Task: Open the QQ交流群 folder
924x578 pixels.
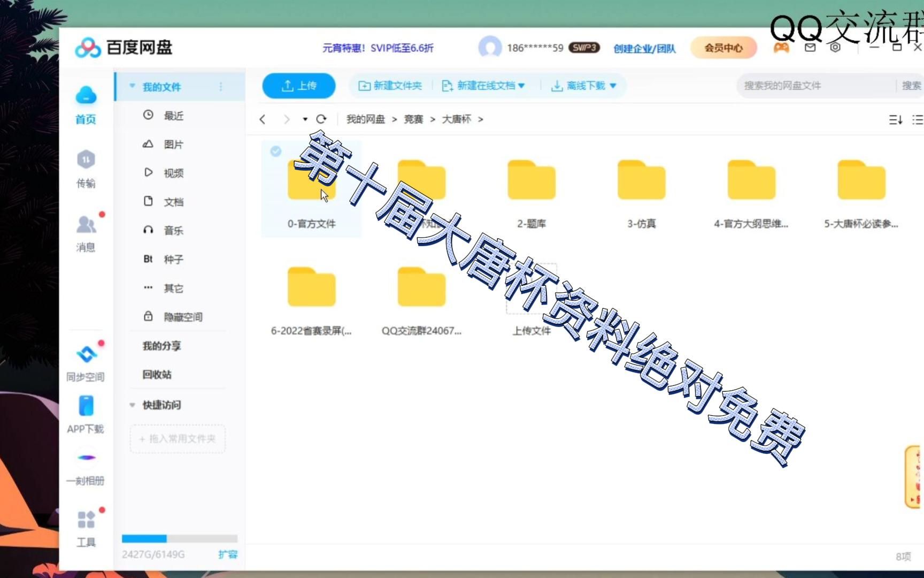Action: coord(421,301)
